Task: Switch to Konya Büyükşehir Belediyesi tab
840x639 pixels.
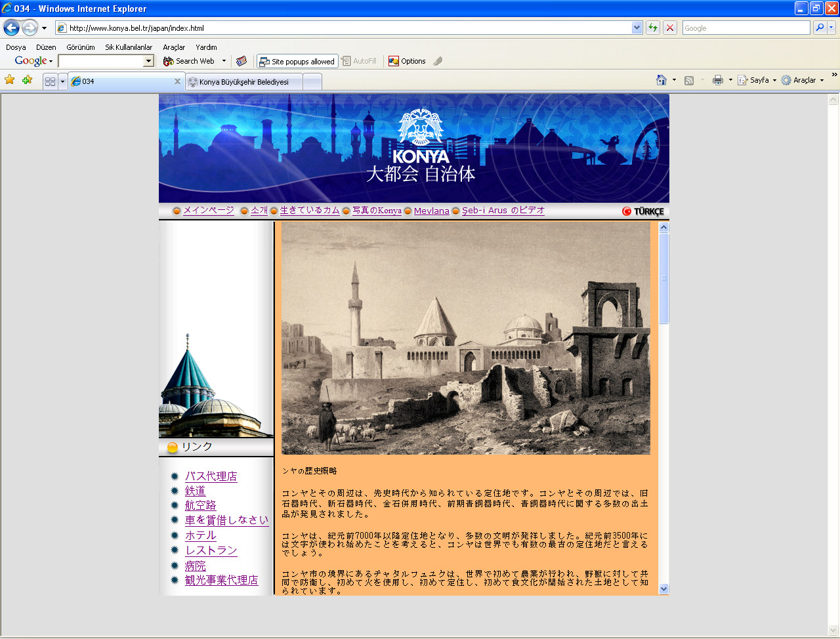Action: coord(244,82)
